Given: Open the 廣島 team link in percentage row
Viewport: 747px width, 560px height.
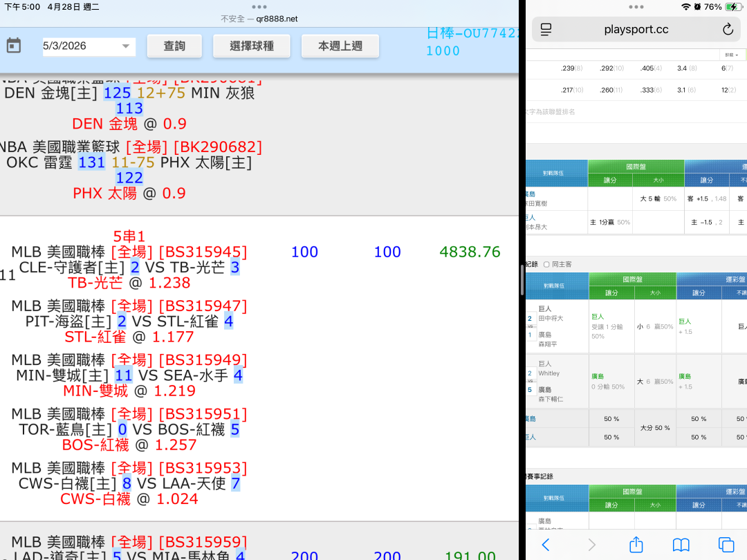Looking at the screenshot, I should point(531,419).
